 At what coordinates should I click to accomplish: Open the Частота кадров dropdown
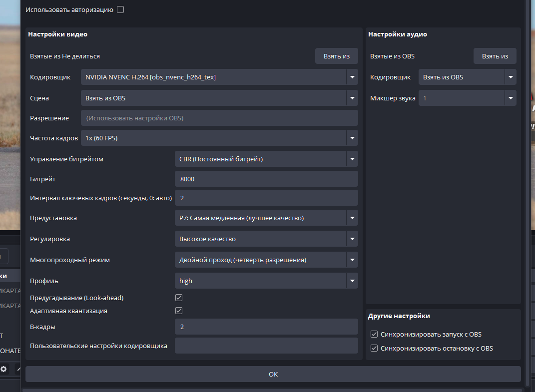pyautogui.click(x=219, y=138)
